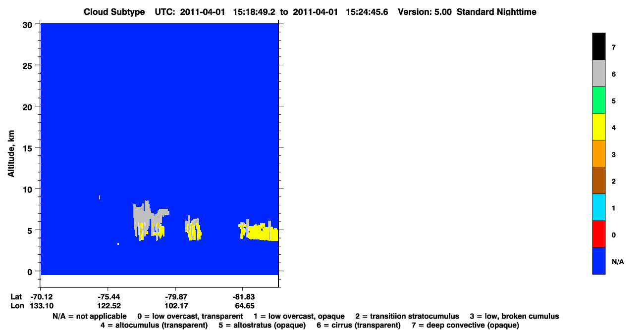Screen dimensions: 644x330
Task: Click the altitude tick label 30
Action: click(28, 24)
